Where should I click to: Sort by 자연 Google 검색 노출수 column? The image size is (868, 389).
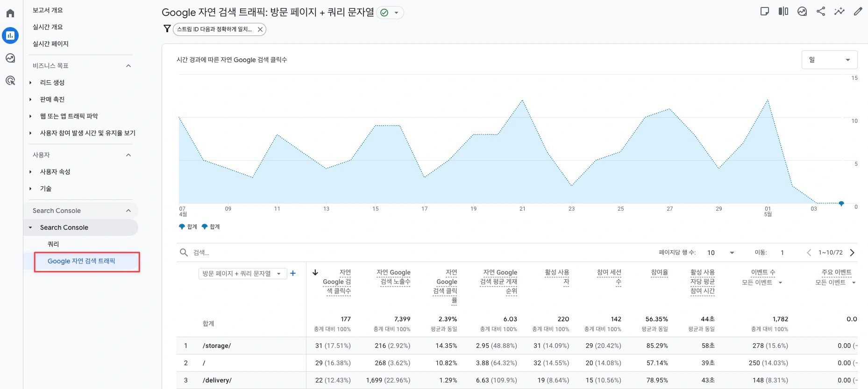coord(393,277)
